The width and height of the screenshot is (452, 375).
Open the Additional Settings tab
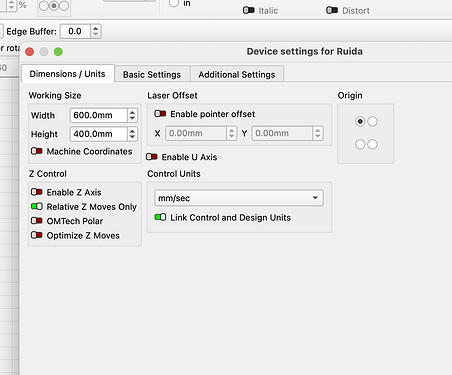(x=237, y=74)
